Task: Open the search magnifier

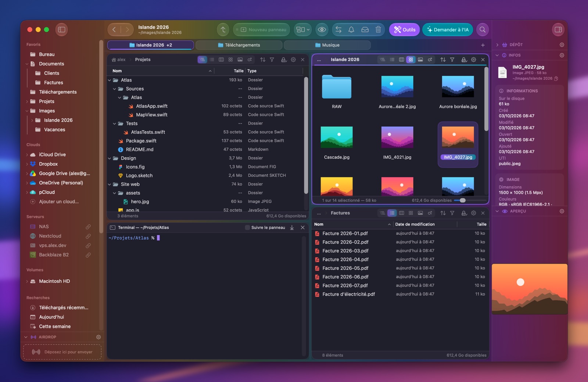Action: 483,30
